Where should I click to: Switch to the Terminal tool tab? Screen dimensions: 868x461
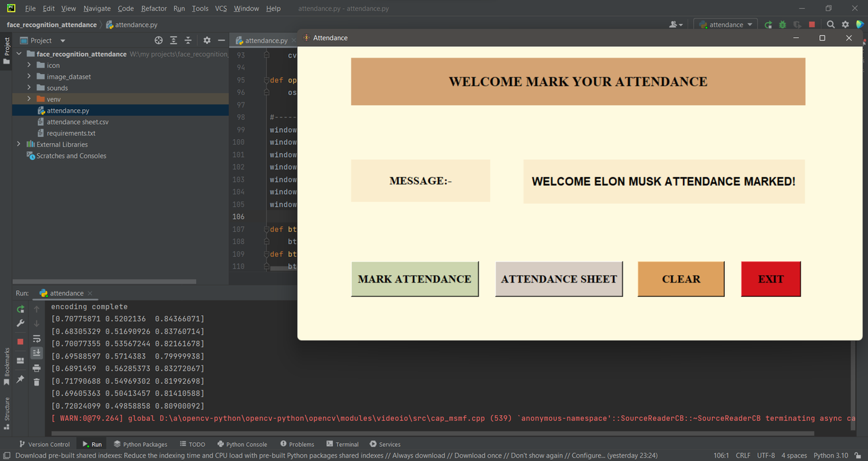click(342, 444)
